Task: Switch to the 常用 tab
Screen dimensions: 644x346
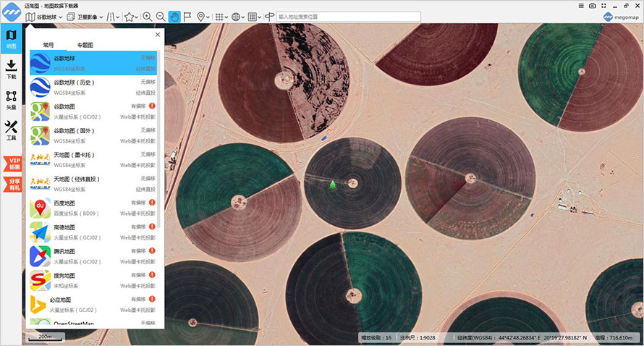Action: click(48, 45)
